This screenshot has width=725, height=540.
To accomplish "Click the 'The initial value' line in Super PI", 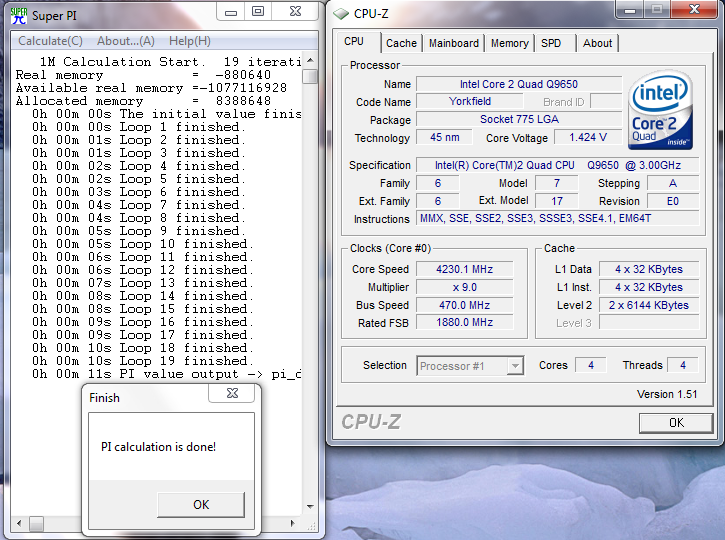I will 167,114.
